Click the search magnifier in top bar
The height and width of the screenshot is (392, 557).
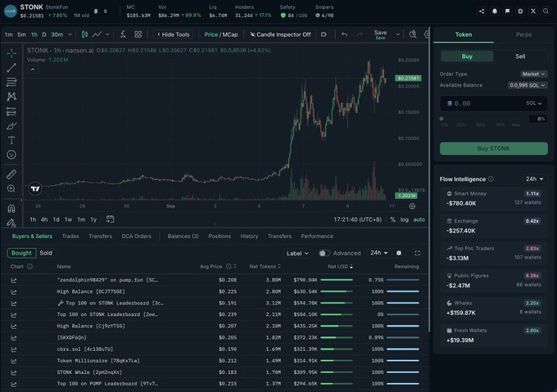tap(546, 11)
